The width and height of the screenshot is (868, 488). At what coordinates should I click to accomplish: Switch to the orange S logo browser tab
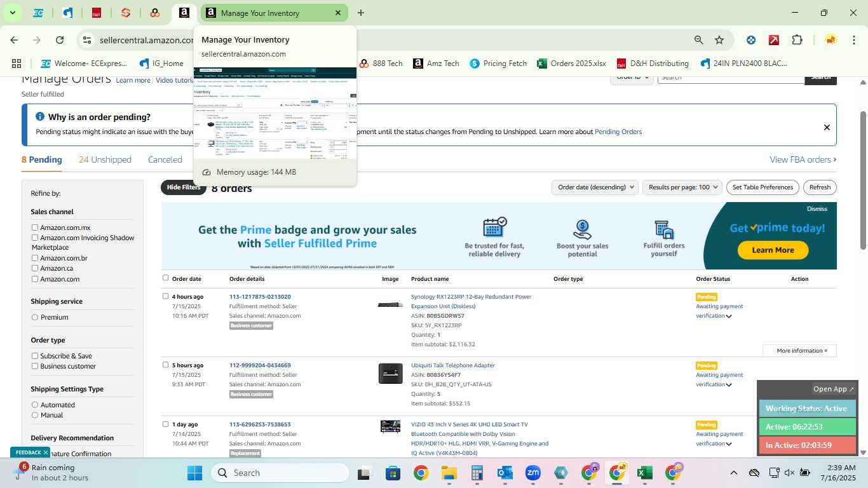click(126, 13)
